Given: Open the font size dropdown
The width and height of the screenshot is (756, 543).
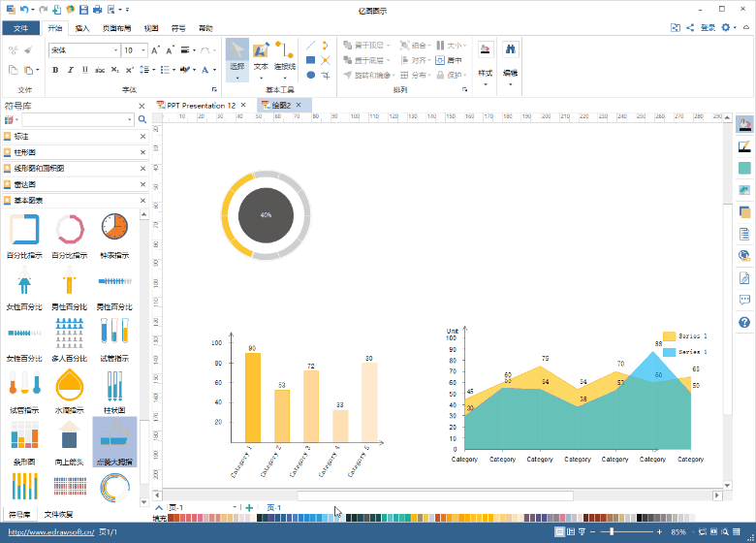Looking at the screenshot, I should [143, 50].
